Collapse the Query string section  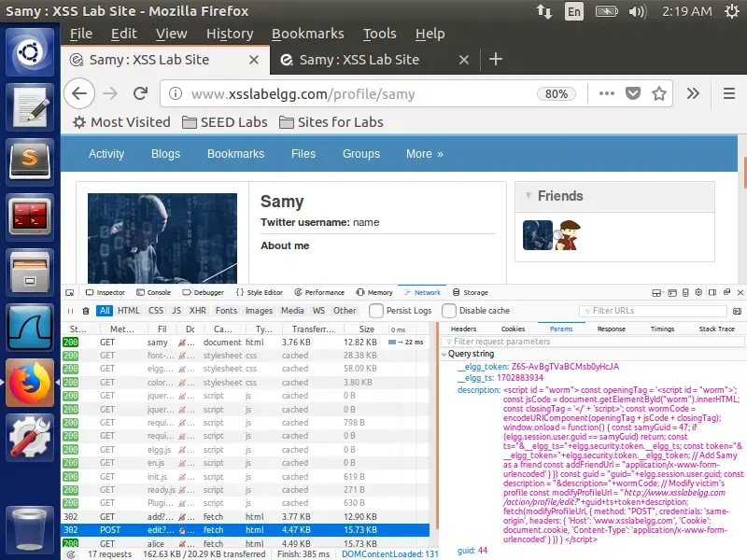click(x=444, y=355)
